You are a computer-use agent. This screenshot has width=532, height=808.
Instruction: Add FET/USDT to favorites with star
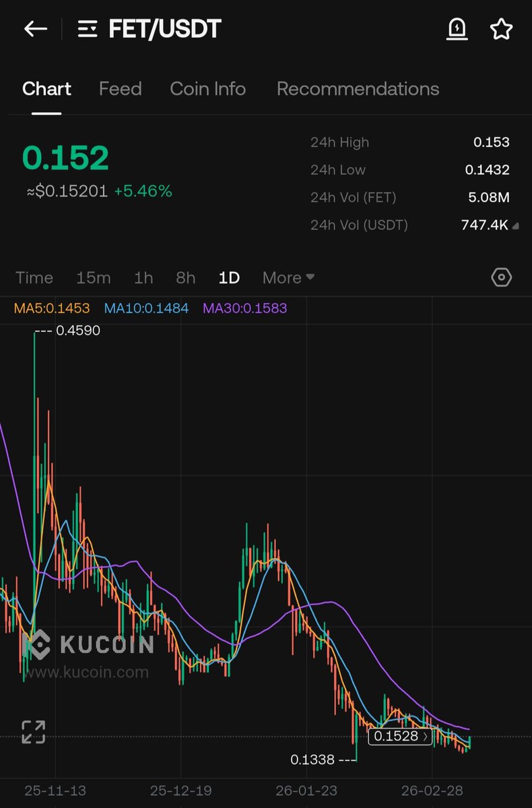tap(501, 29)
